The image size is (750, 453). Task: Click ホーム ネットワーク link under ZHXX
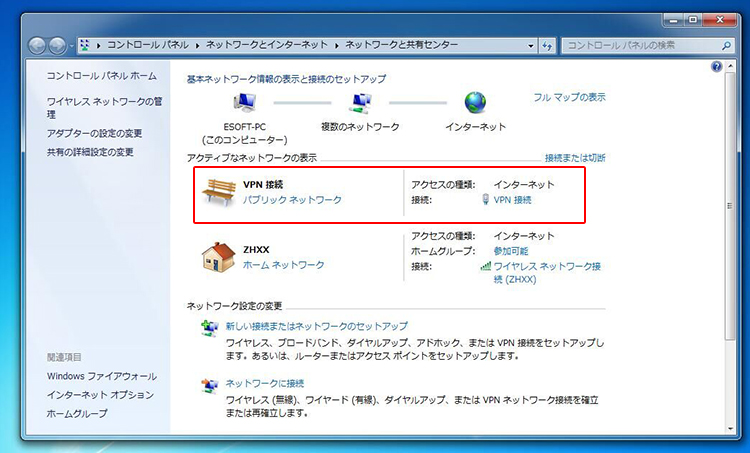283,265
